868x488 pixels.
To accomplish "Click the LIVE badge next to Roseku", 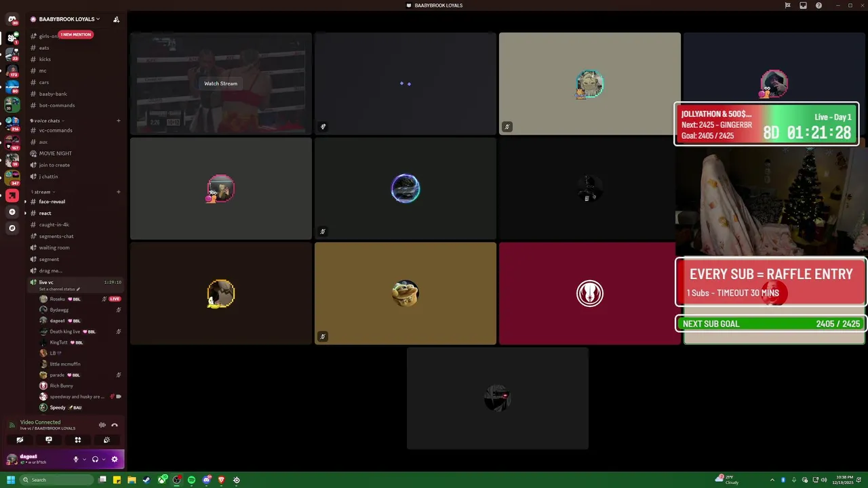I will point(115,299).
